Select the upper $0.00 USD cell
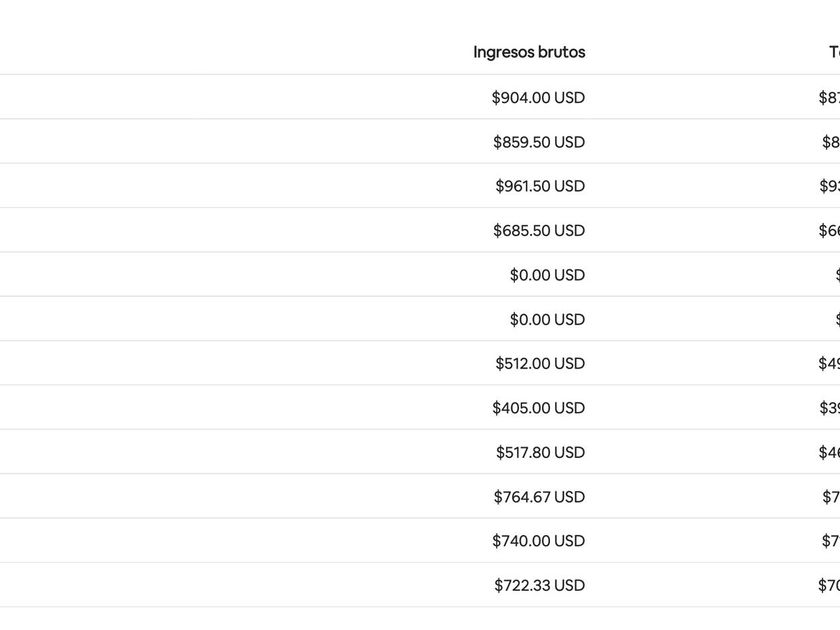 [547, 275]
